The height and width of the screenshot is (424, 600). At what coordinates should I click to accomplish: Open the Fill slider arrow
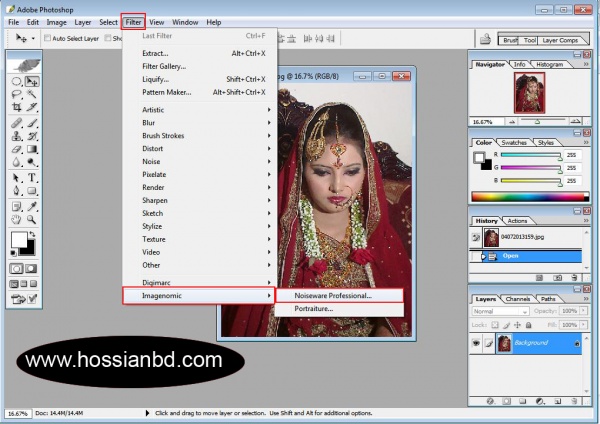pos(584,325)
